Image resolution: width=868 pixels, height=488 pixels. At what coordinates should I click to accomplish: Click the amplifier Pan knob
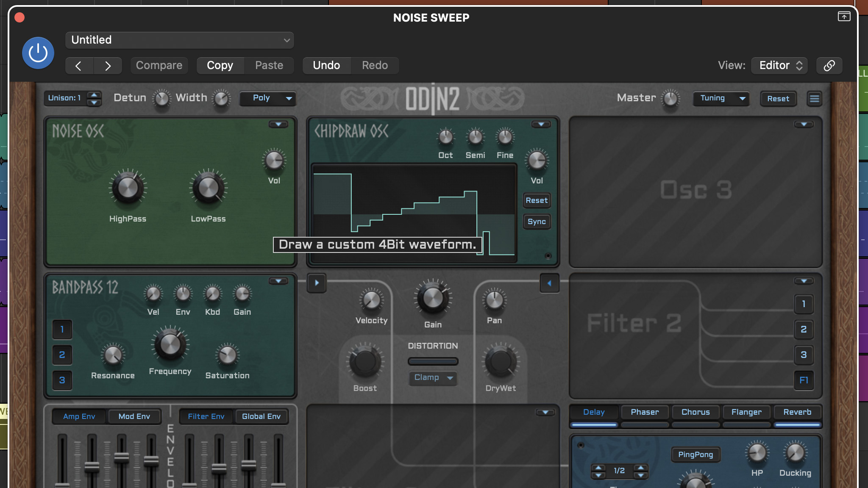coord(494,300)
